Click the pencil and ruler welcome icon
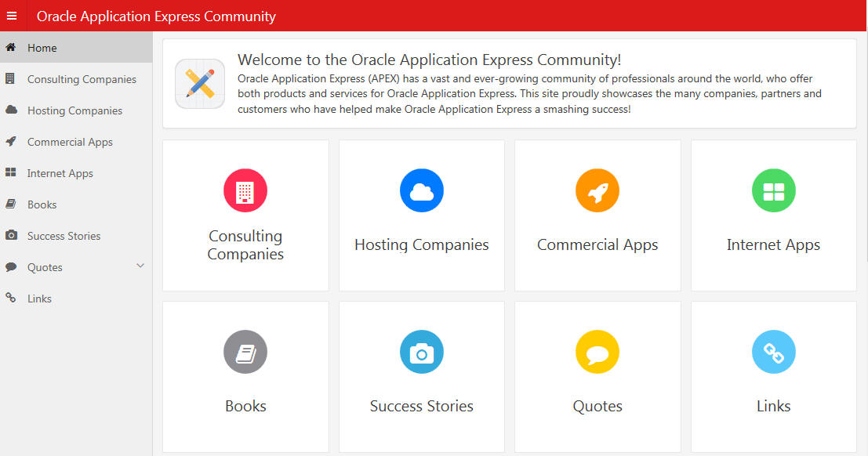Viewport: 868px width, 456px height. tap(200, 84)
